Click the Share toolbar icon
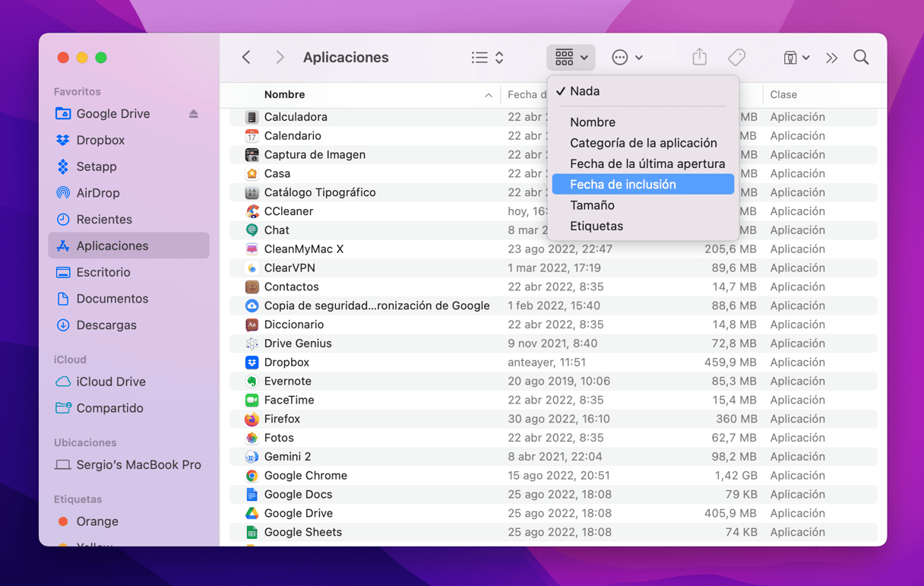The image size is (924, 586). click(700, 57)
